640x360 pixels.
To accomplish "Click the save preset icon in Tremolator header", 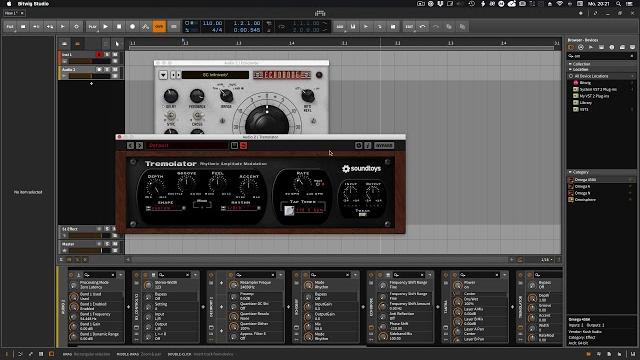I will pos(234,145).
